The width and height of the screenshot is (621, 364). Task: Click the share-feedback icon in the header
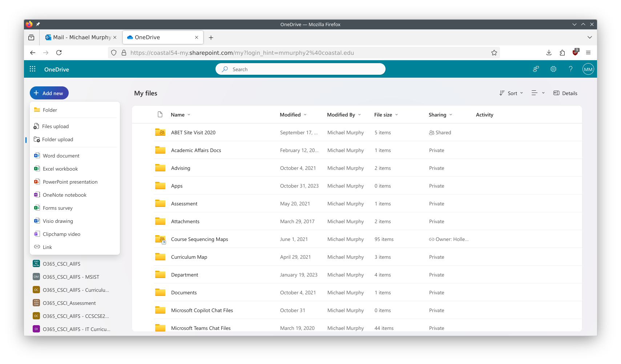(536, 69)
